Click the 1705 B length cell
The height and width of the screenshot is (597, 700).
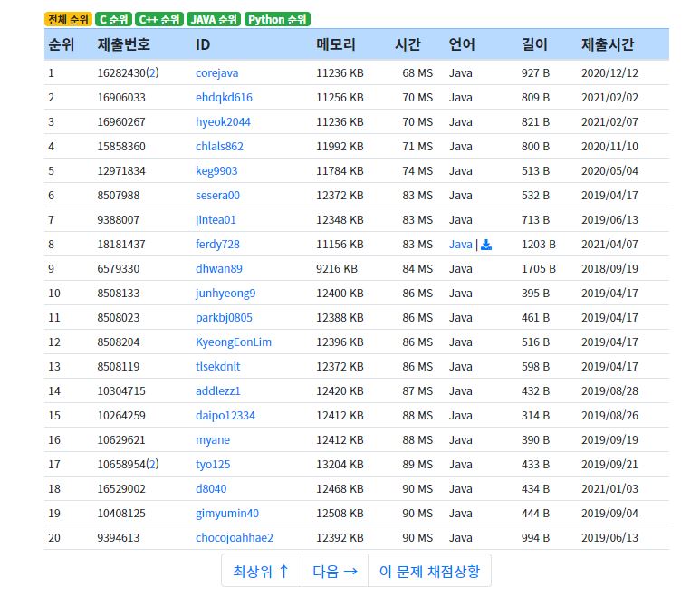[x=539, y=269]
